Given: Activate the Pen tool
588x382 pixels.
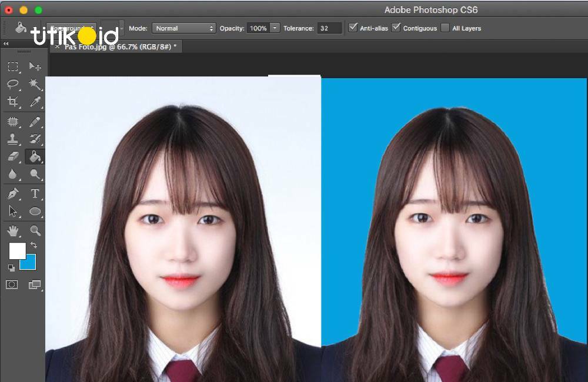Looking at the screenshot, I should pyautogui.click(x=13, y=193).
